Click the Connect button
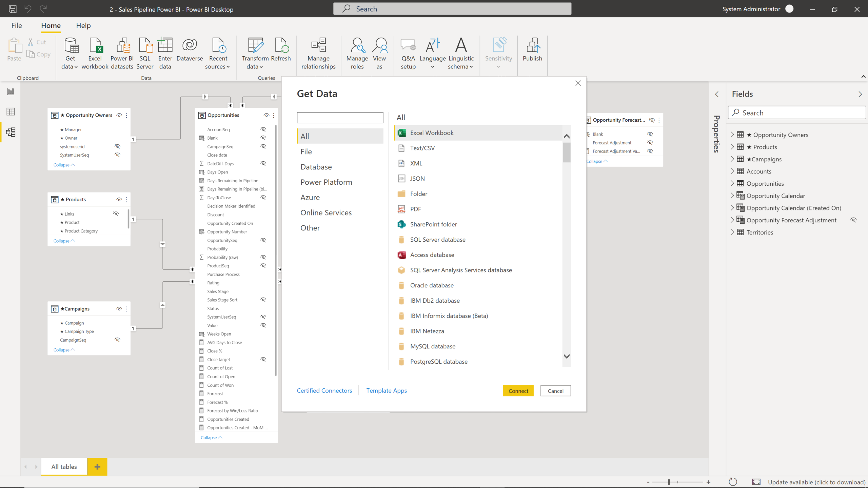Screen dimensions: 868x488 (518, 390)
